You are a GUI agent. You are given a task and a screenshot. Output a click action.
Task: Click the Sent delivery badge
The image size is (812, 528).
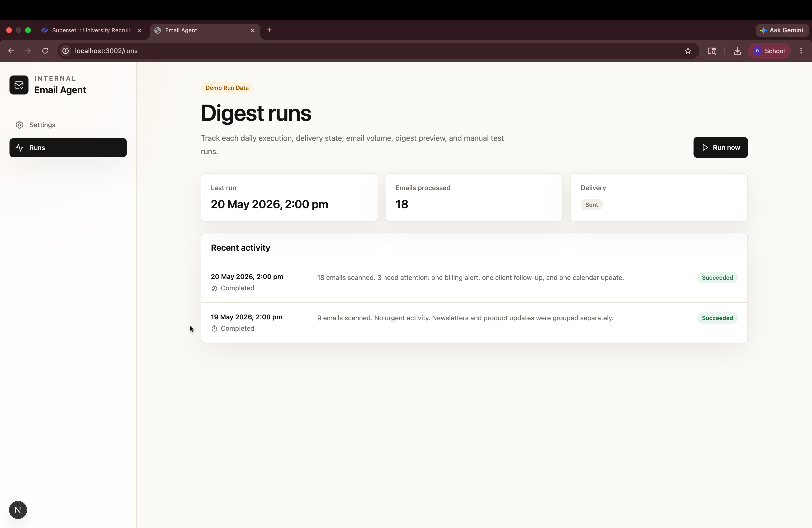coord(592,205)
